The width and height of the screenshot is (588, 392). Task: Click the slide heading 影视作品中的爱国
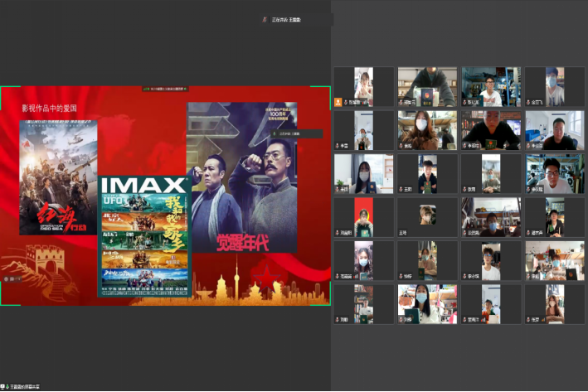pos(49,109)
